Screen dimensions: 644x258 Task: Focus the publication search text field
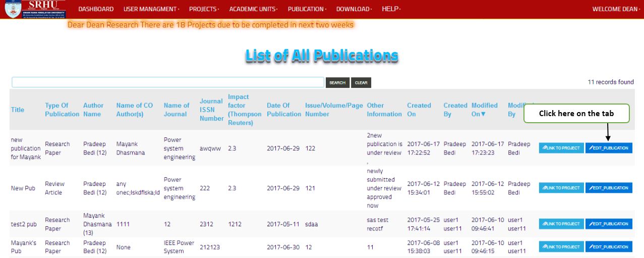(168, 82)
